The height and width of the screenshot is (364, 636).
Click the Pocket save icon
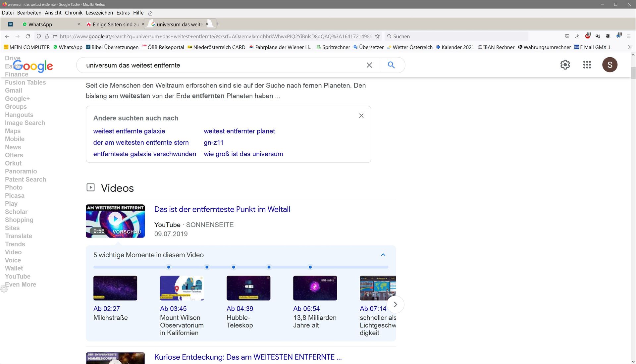[567, 36]
